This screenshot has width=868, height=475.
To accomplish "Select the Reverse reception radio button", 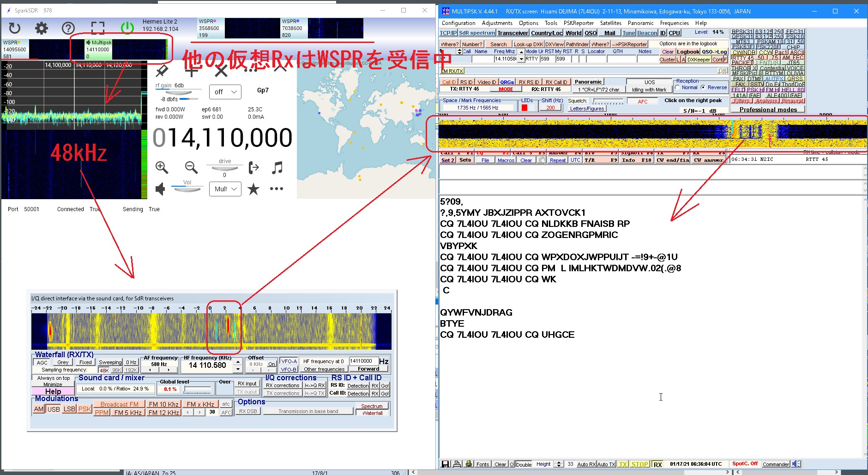I will [x=702, y=87].
